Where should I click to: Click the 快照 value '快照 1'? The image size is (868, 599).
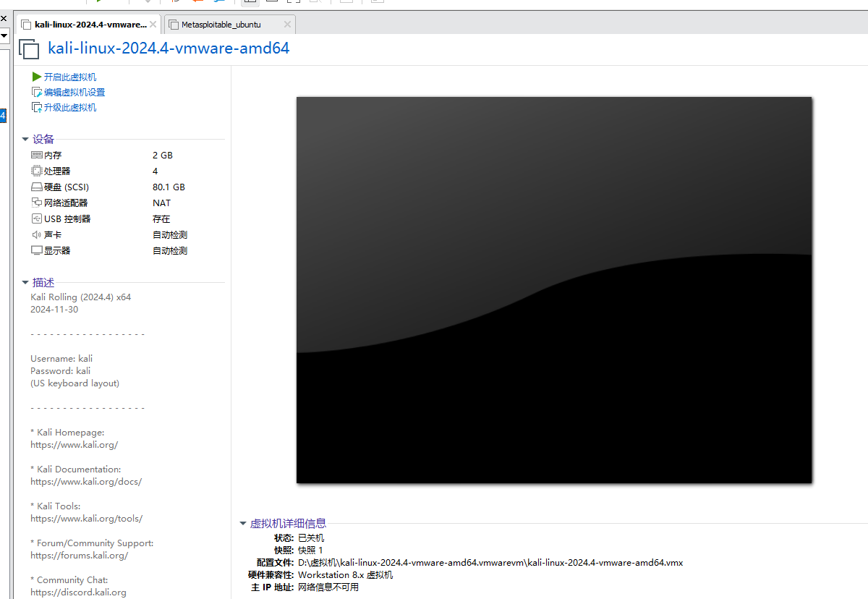click(310, 551)
